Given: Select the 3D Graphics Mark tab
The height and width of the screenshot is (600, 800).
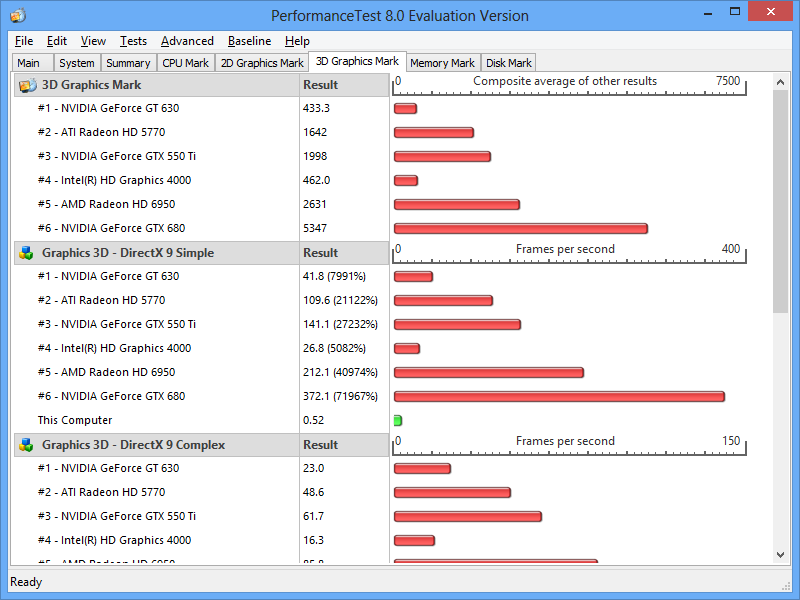Looking at the screenshot, I should [357, 61].
